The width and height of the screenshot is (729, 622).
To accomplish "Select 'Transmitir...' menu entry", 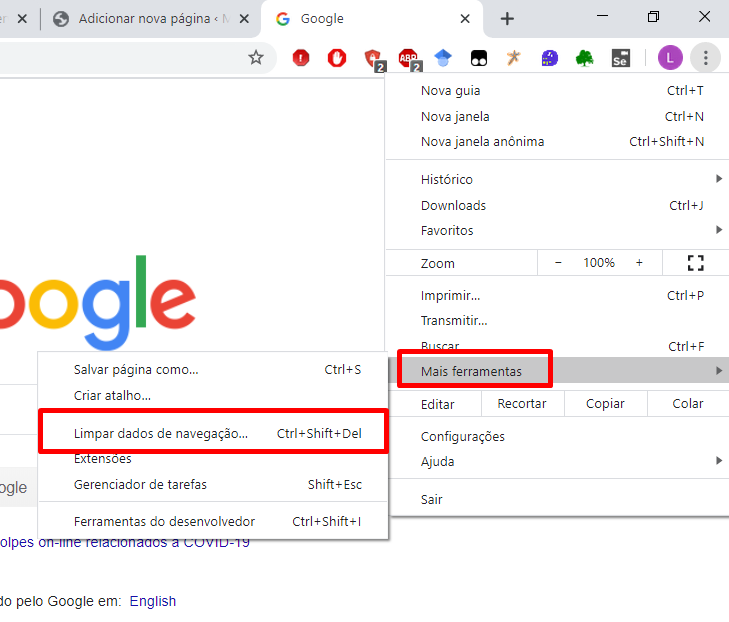I will click(x=557, y=321).
